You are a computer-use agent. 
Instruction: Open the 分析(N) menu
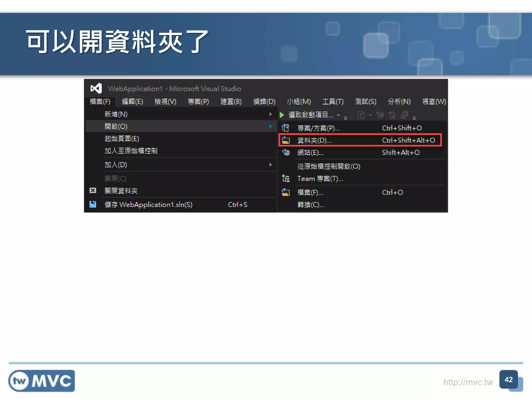pyautogui.click(x=399, y=102)
